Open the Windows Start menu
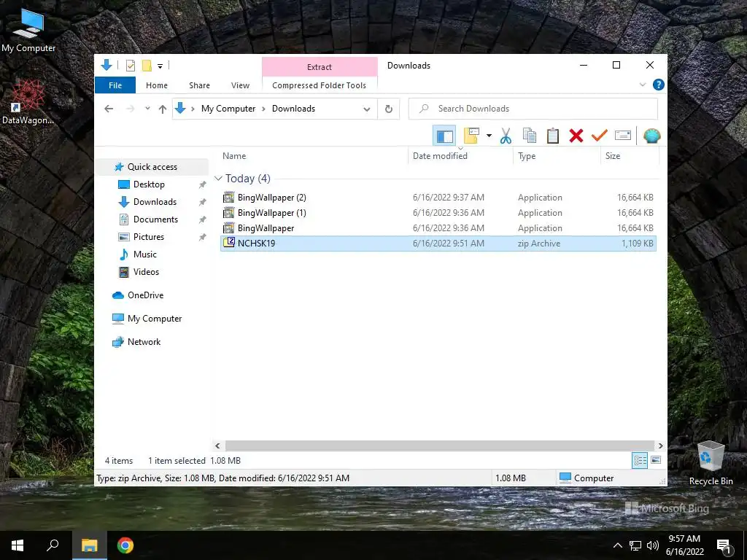747x560 pixels. click(x=18, y=545)
